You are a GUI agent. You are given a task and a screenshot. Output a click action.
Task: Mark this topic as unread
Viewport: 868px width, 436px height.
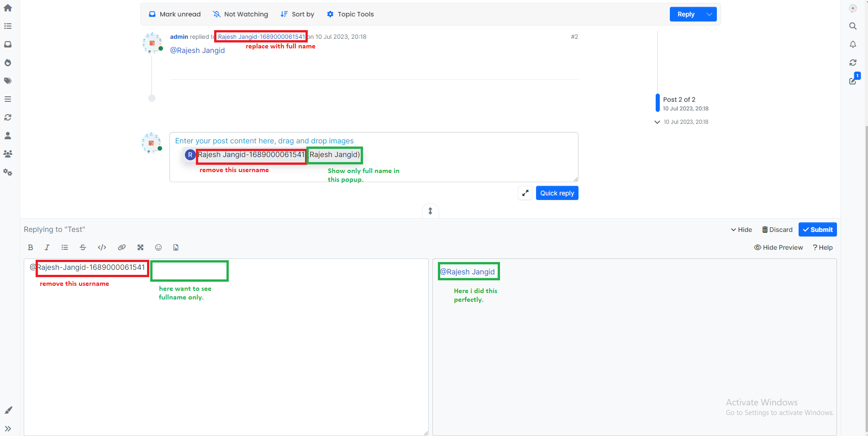click(175, 14)
